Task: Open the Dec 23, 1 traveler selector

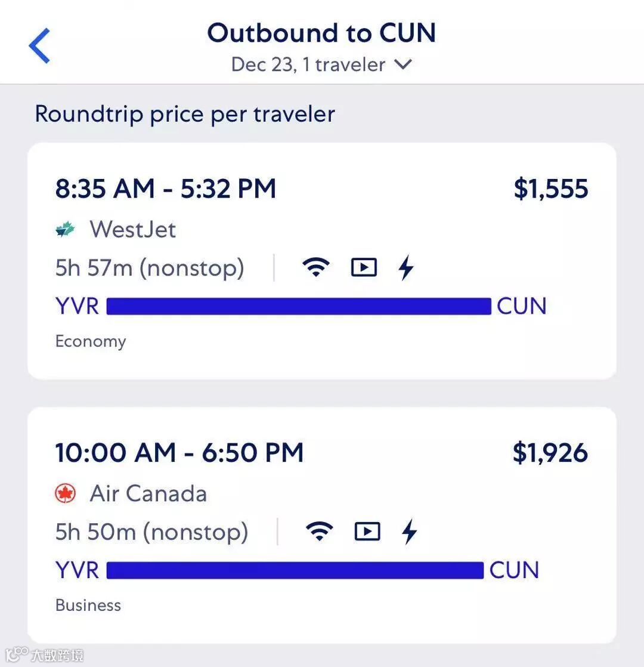Action: tap(308, 64)
